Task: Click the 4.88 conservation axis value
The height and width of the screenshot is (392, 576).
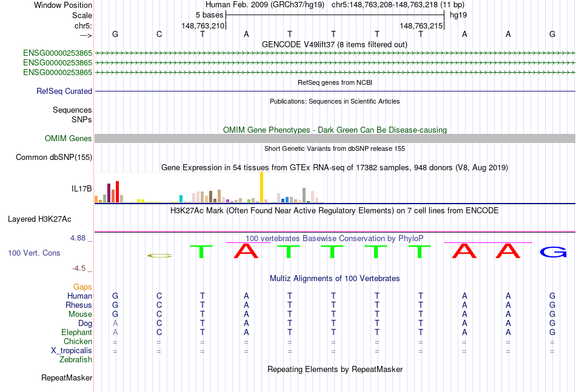Action: 78,238
